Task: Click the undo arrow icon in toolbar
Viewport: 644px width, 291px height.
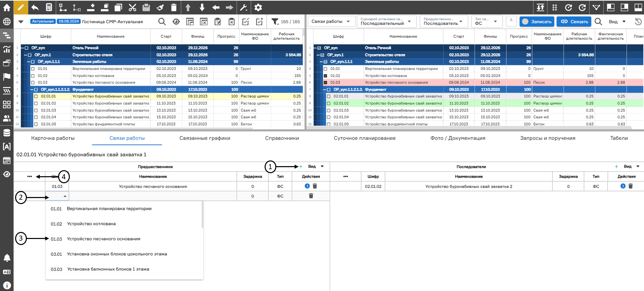Action: [x=35, y=7]
